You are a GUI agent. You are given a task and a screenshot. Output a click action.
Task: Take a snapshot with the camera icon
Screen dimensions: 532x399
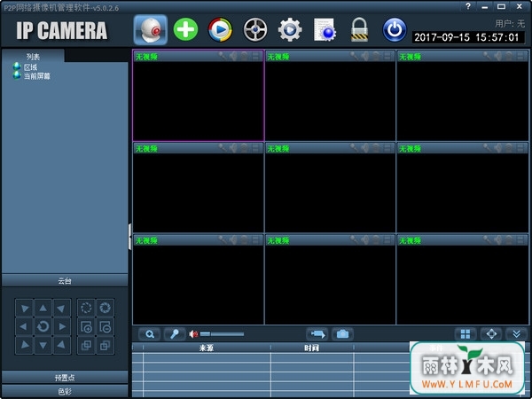(x=342, y=334)
